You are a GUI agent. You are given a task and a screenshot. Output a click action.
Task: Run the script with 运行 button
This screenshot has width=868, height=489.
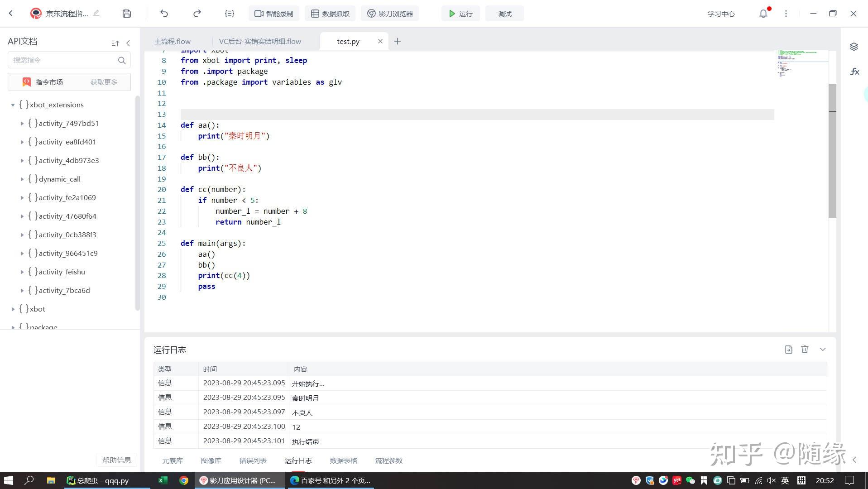(460, 13)
